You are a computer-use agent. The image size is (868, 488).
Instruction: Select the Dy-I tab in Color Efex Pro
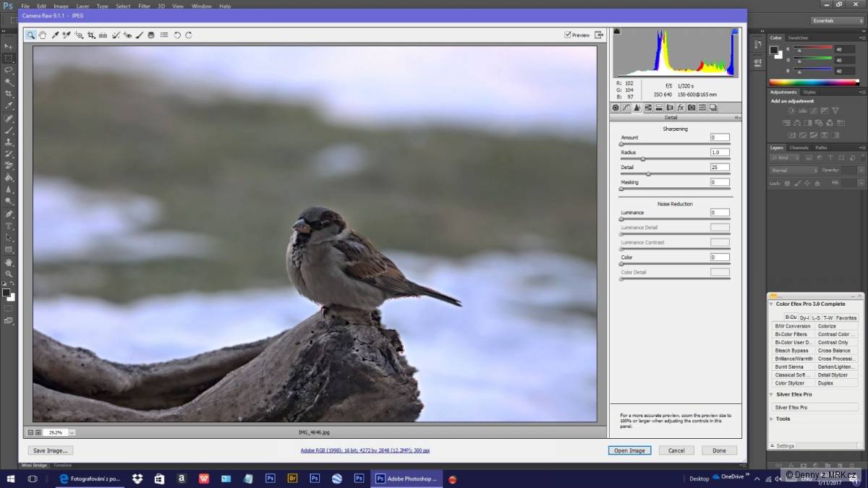(x=804, y=317)
